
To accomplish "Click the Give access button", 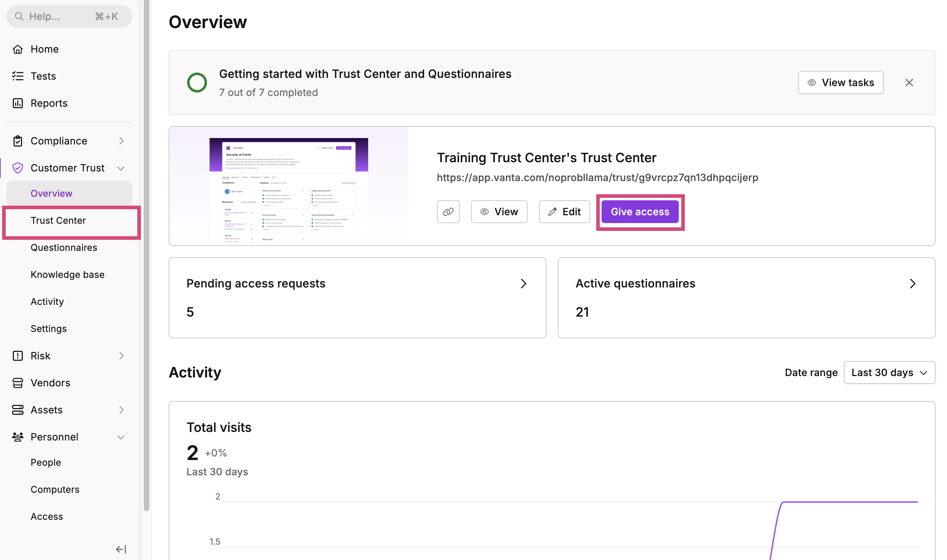I will (640, 212).
